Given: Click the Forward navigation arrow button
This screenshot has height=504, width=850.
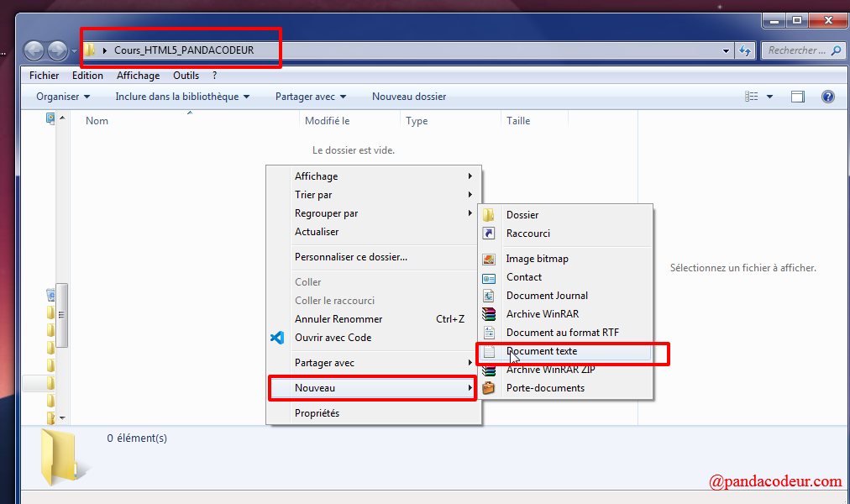Looking at the screenshot, I should (x=57, y=51).
